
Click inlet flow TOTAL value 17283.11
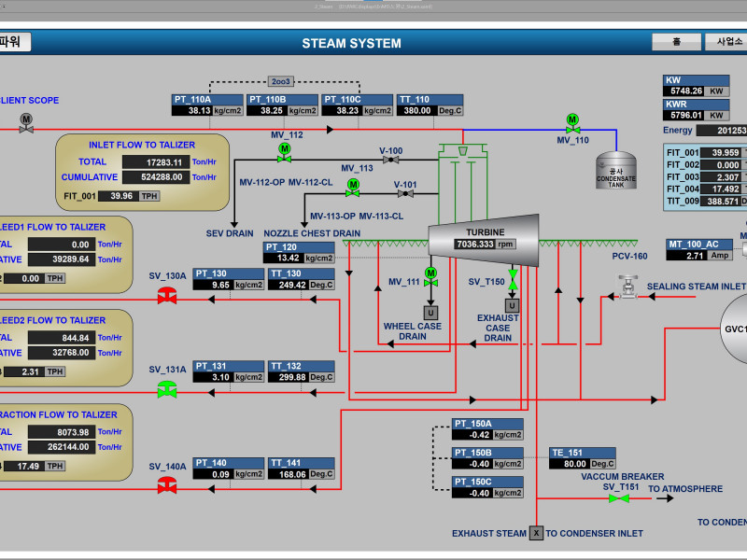(156, 162)
